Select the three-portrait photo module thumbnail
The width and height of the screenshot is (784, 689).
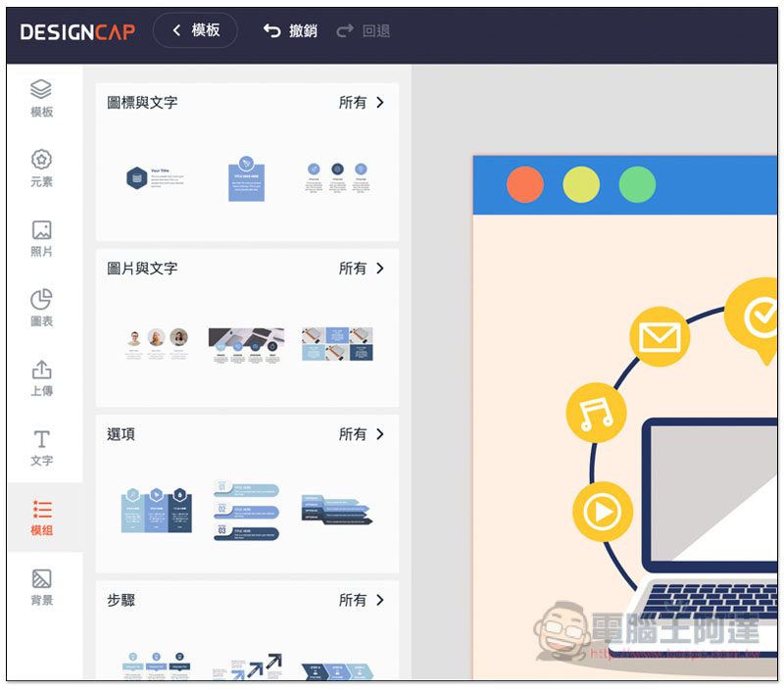pos(157,341)
